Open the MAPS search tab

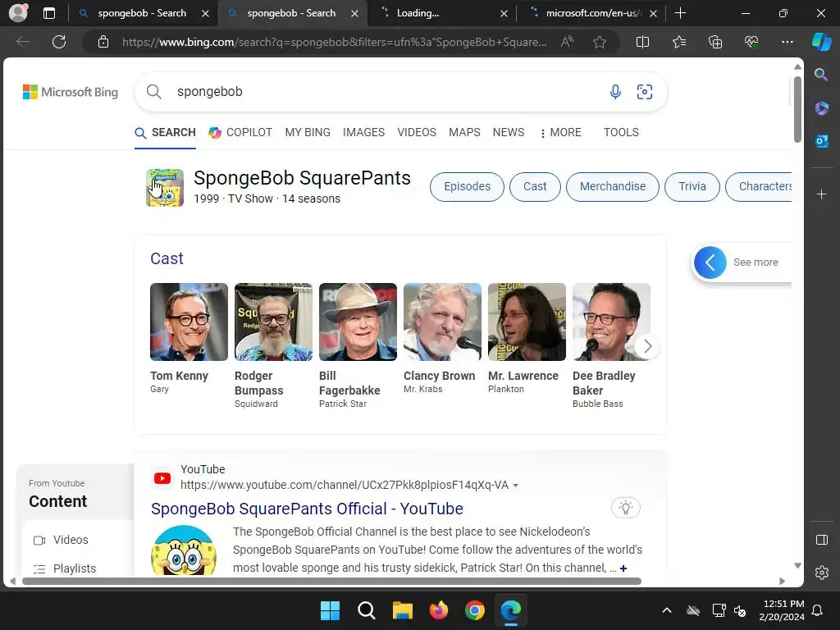click(x=464, y=132)
